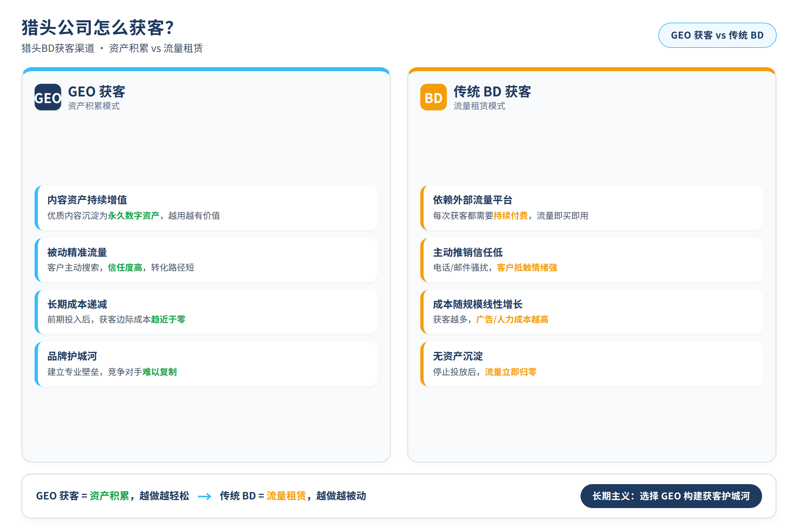The width and height of the screenshot is (798, 532).
Task: Select the '内容资产持续增值' card
Action: 206,207
